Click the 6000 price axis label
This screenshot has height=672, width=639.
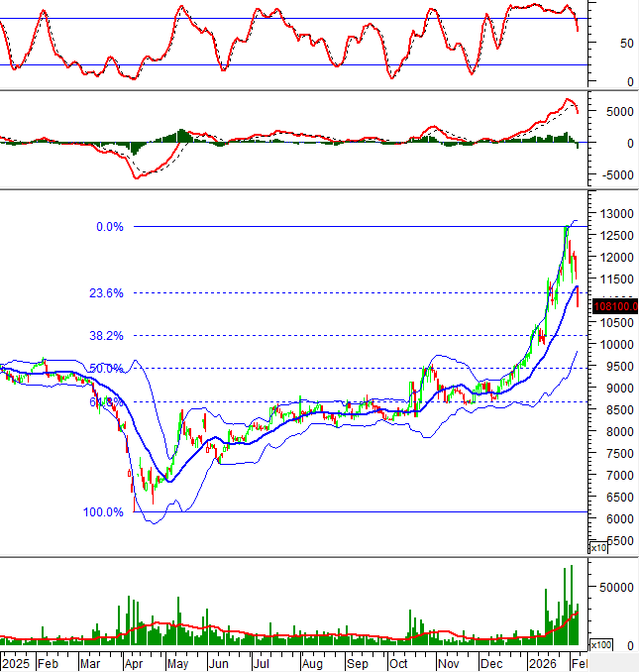tap(610, 519)
